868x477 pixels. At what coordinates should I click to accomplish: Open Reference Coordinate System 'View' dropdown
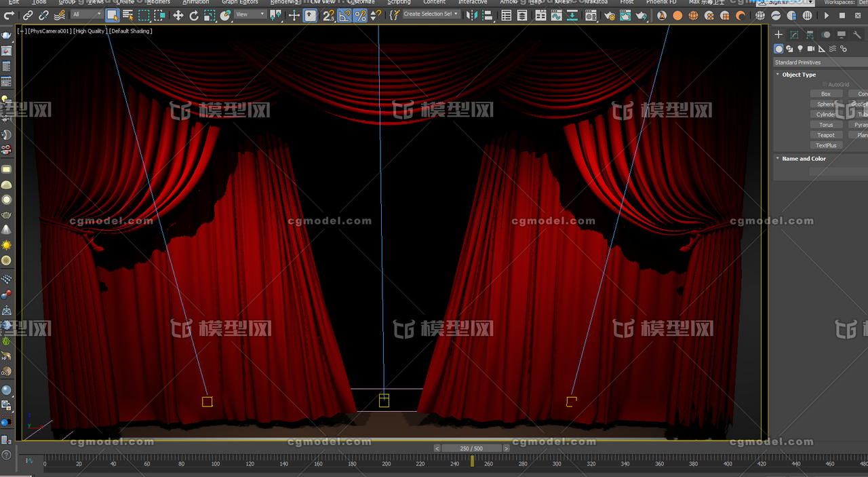coord(250,14)
